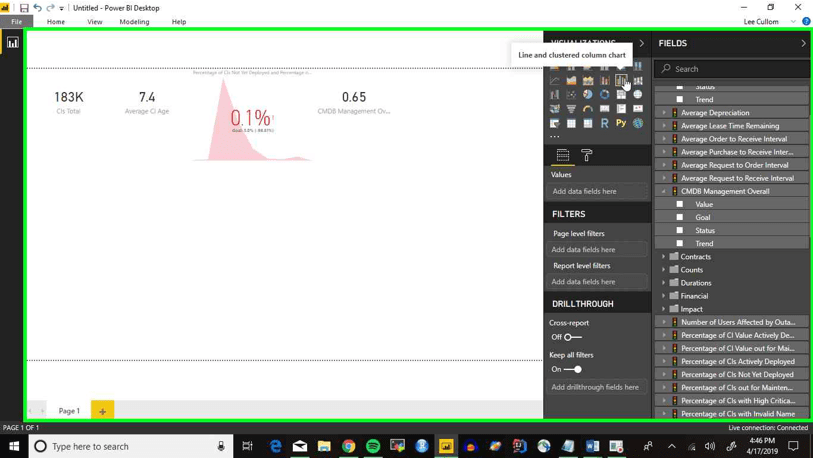Check Goal under CMDB Management Overall
Image resolution: width=814 pixels, height=459 pixels.
click(680, 217)
